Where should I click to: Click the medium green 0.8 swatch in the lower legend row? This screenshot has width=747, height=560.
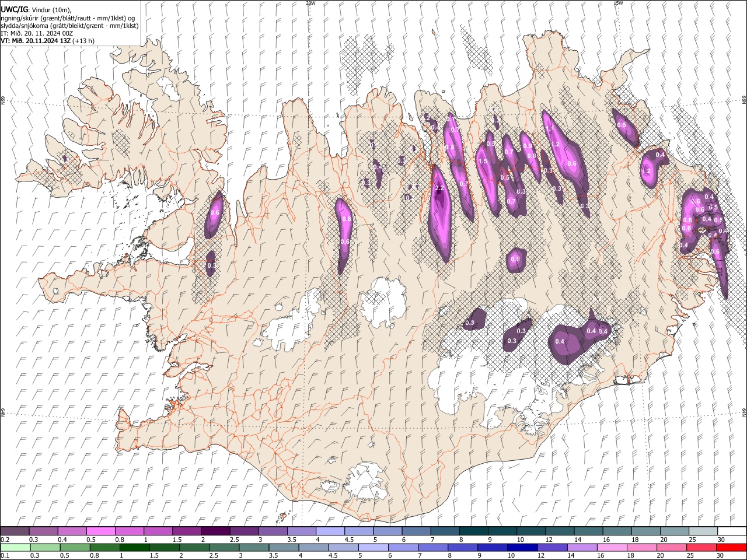coord(105,547)
